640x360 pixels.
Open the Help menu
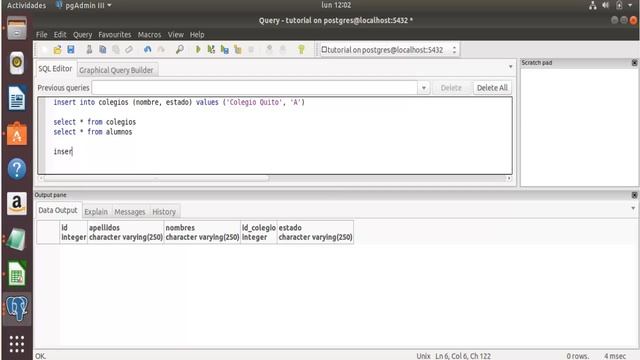pyautogui.click(x=197, y=35)
